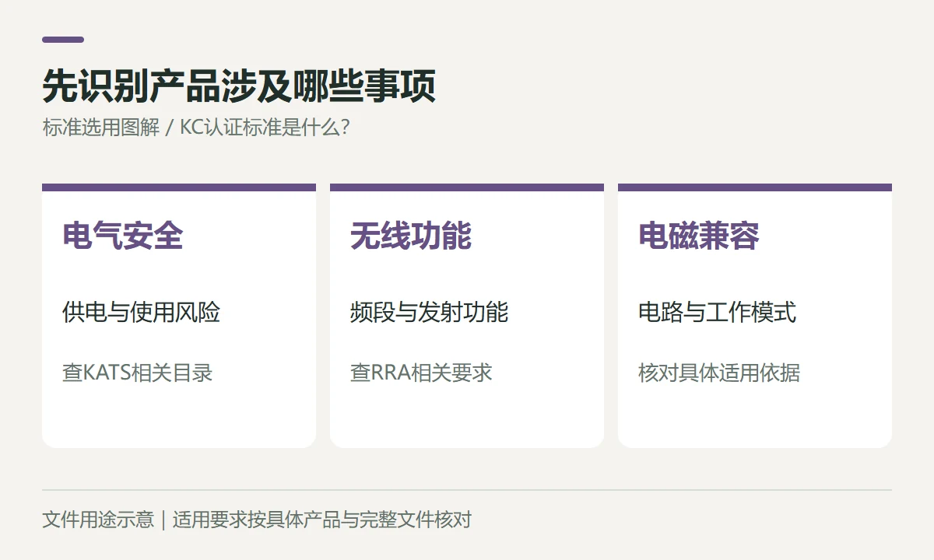Click the footer note 文件用途示意
The height and width of the screenshot is (560, 934).
tap(98, 520)
